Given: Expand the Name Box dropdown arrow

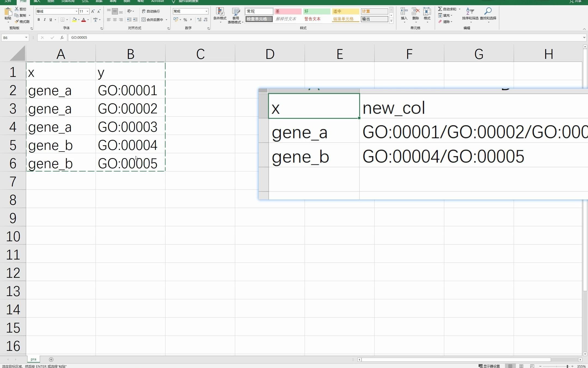Looking at the screenshot, I should coord(26,38).
